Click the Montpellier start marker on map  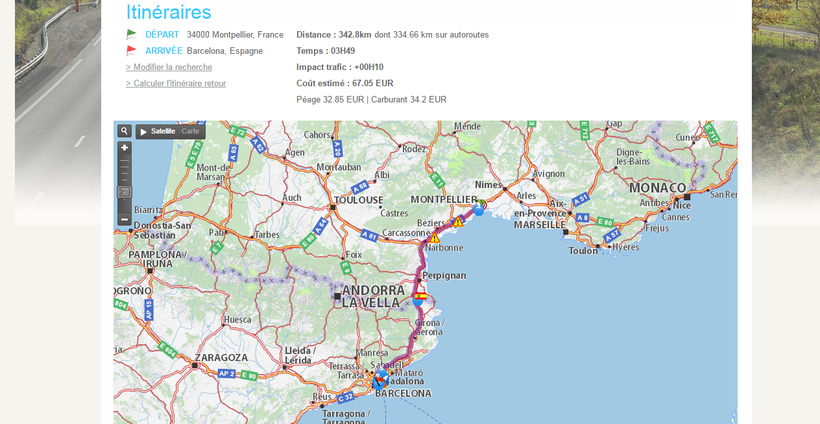[x=479, y=208]
